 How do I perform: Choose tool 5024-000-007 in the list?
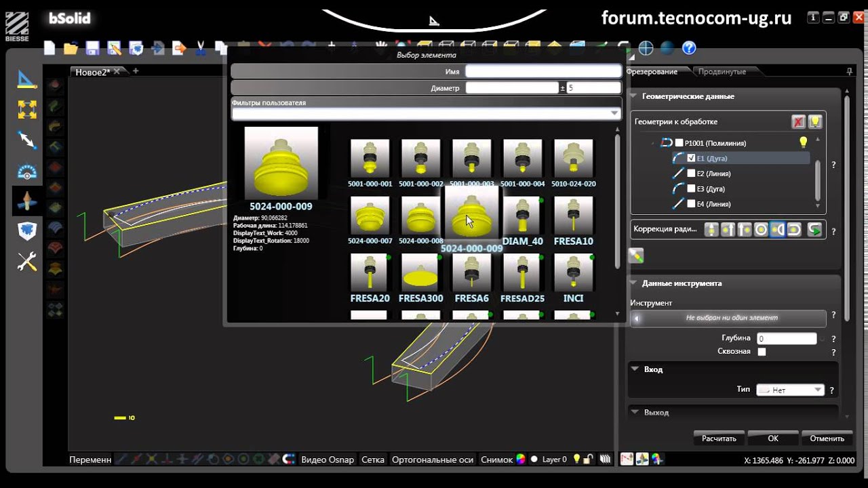click(370, 222)
